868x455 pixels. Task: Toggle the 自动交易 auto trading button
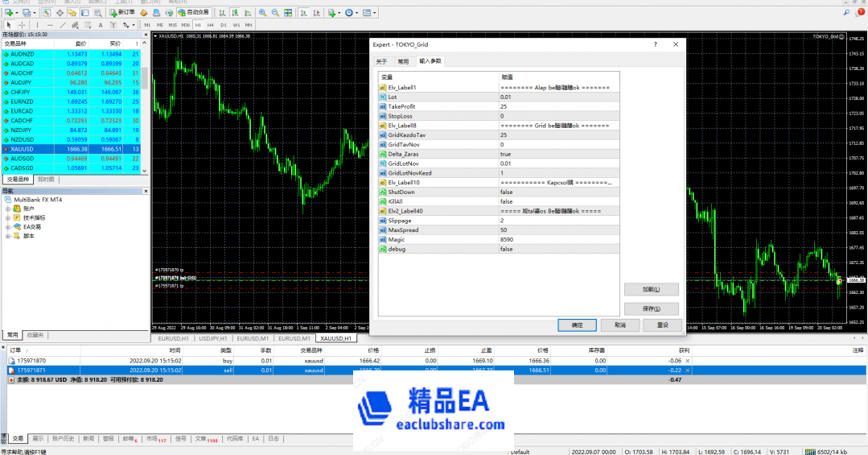coord(193,12)
